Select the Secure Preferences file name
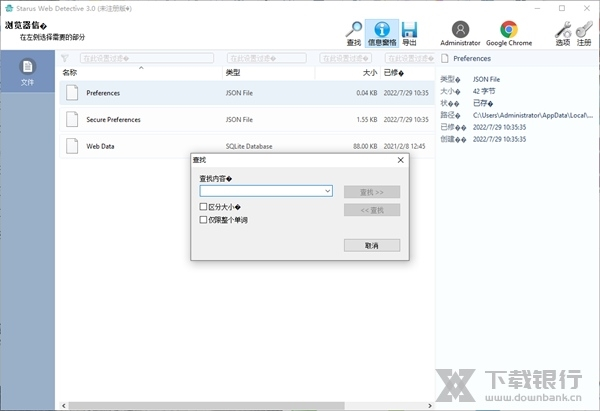 coord(113,119)
